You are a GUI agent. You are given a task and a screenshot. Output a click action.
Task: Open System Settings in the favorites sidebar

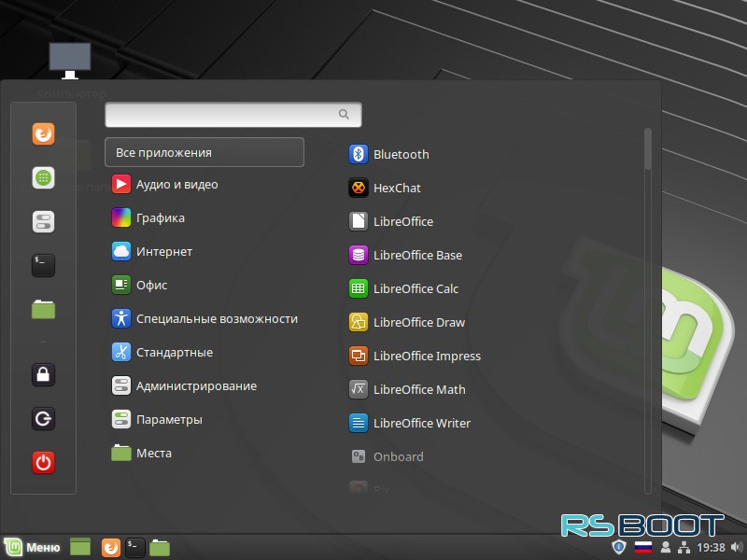(x=43, y=221)
